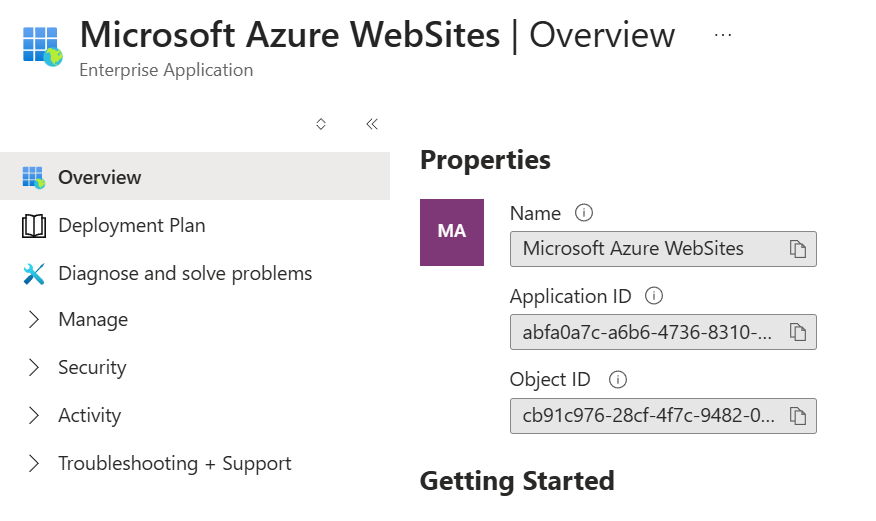Show info tooltip for Name
This screenshot has height=521, width=876.
point(584,213)
